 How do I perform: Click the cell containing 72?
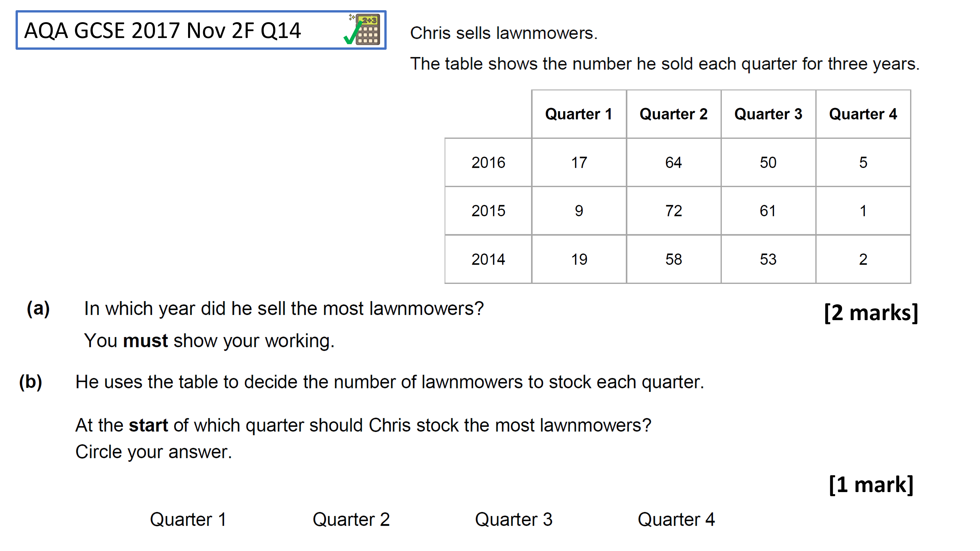point(673,211)
